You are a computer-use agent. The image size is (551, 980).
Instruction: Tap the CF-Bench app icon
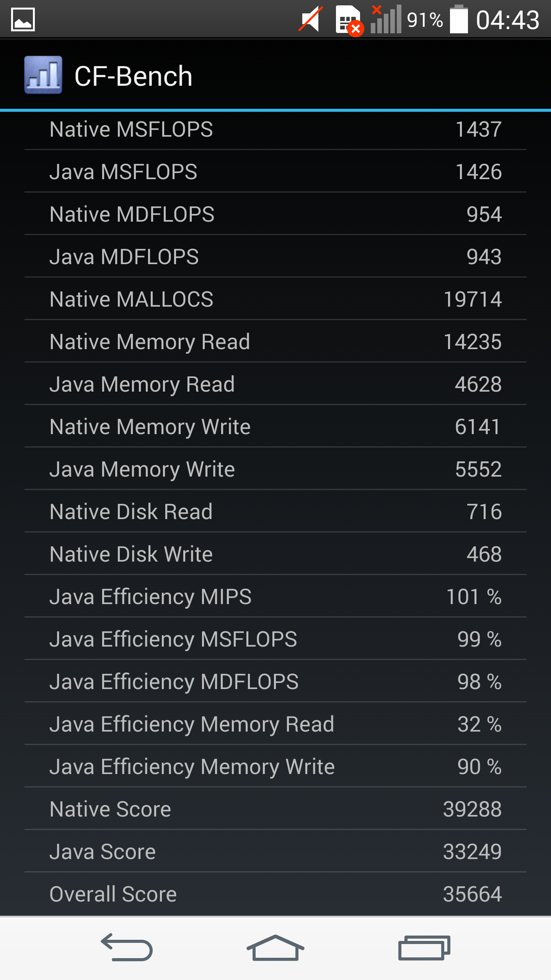pyautogui.click(x=43, y=75)
